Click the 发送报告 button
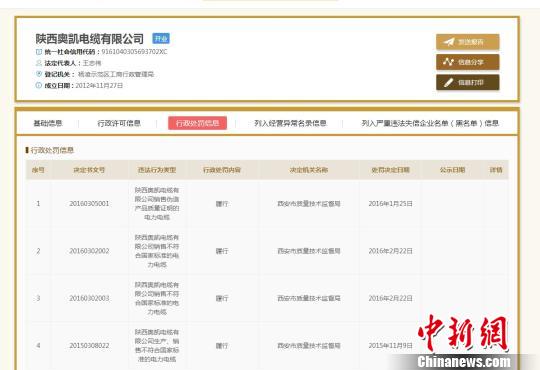Screen dimensions: 540x370 [x=467, y=42]
